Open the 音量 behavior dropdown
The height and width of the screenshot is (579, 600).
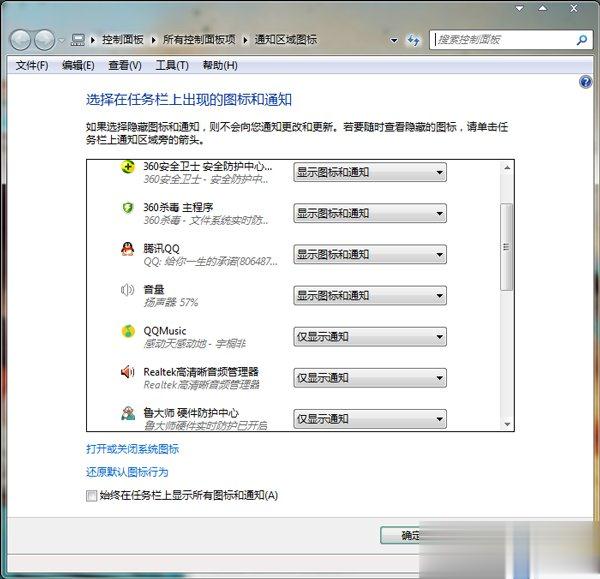click(370, 295)
